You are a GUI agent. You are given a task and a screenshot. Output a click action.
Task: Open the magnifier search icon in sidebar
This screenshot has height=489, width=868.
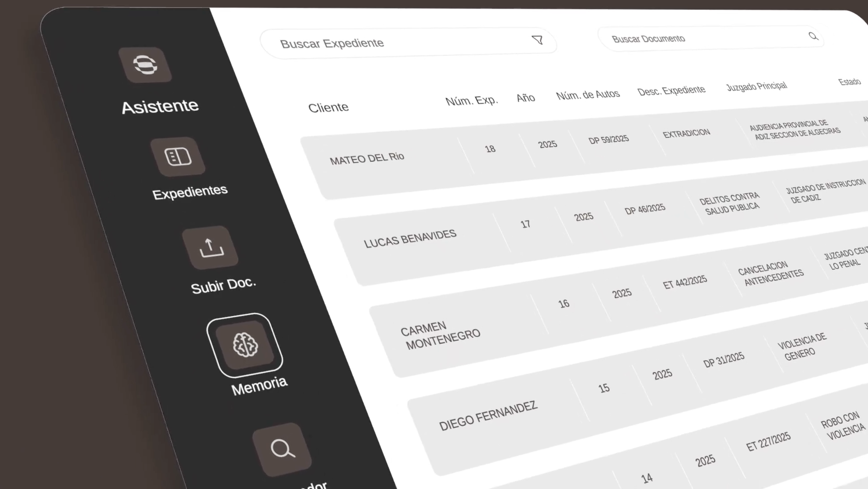pos(282,449)
